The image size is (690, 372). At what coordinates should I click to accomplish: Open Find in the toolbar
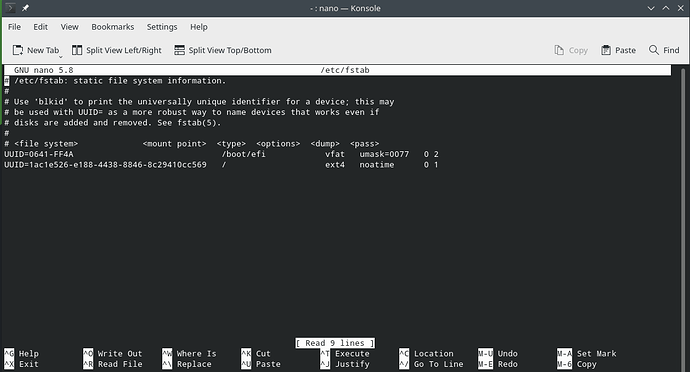tap(664, 50)
